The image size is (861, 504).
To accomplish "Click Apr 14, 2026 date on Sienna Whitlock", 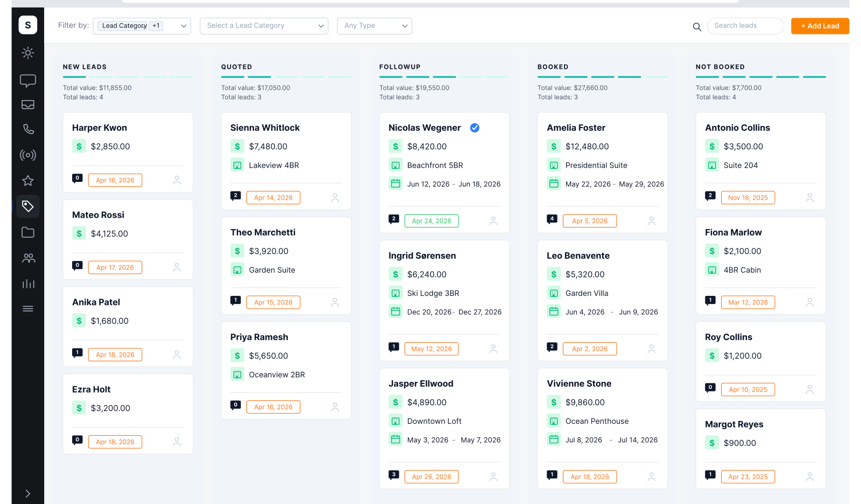I will click(x=273, y=197).
